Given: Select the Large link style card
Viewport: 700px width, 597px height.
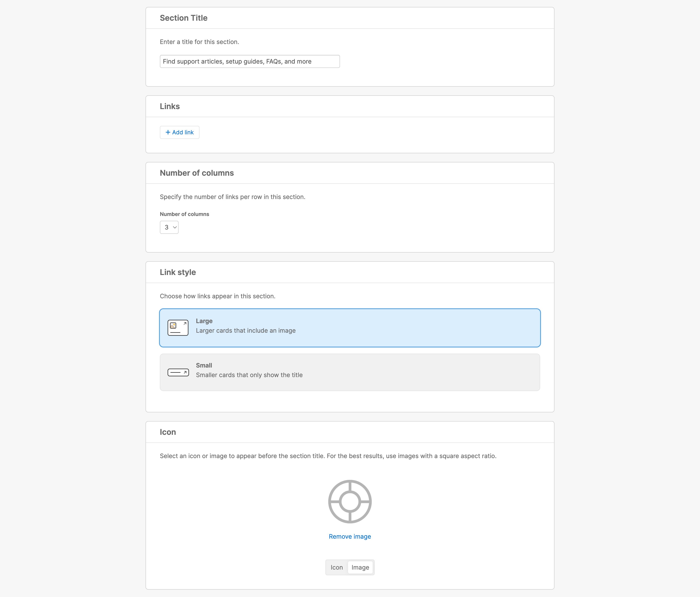Looking at the screenshot, I should [350, 328].
